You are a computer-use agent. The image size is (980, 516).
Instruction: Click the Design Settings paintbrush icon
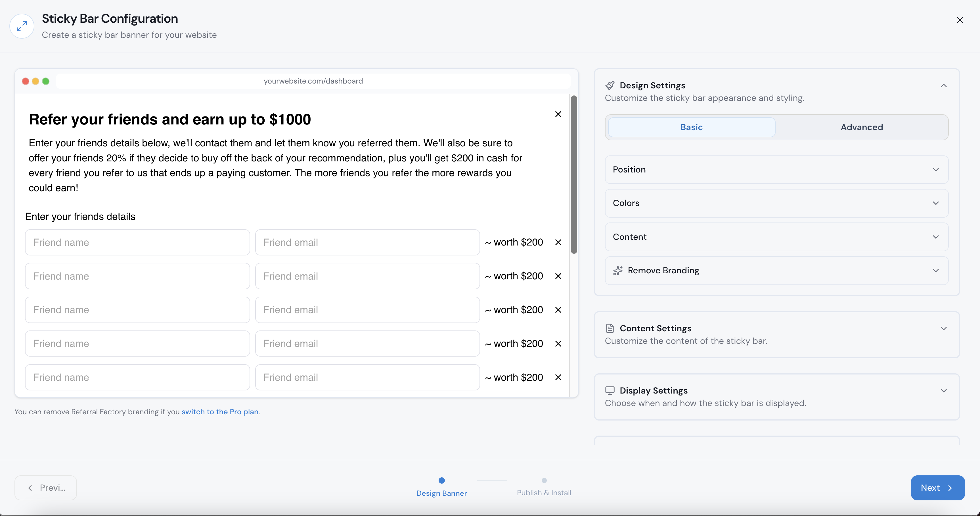pyautogui.click(x=610, y=85)
